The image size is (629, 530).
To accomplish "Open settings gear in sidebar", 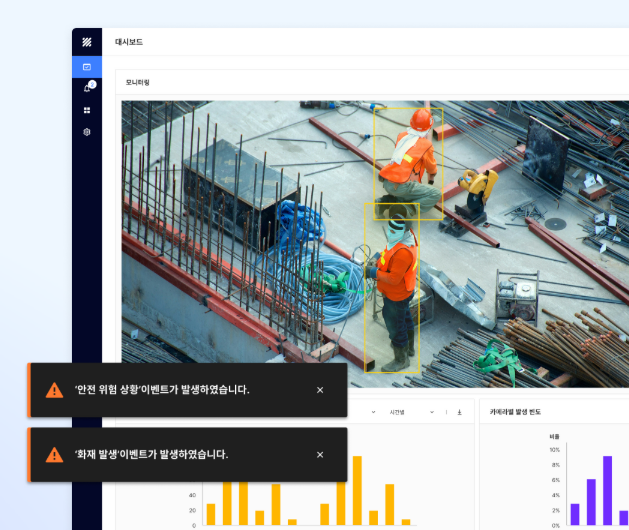I will pyautogui.click(x=87, y=132).
